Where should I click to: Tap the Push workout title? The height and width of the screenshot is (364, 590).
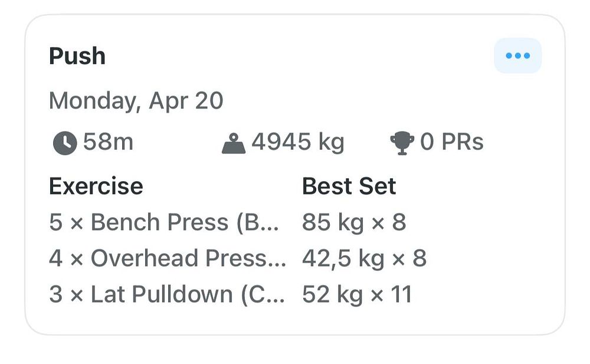[77, 57]
